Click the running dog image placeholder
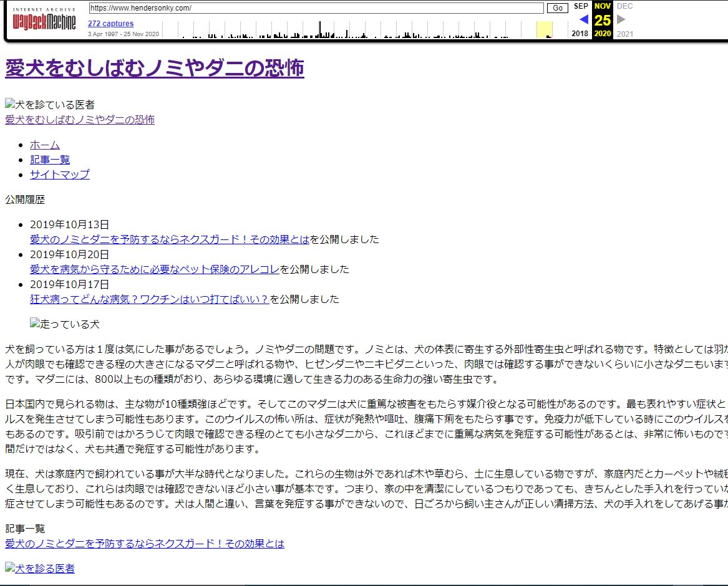 64,324
